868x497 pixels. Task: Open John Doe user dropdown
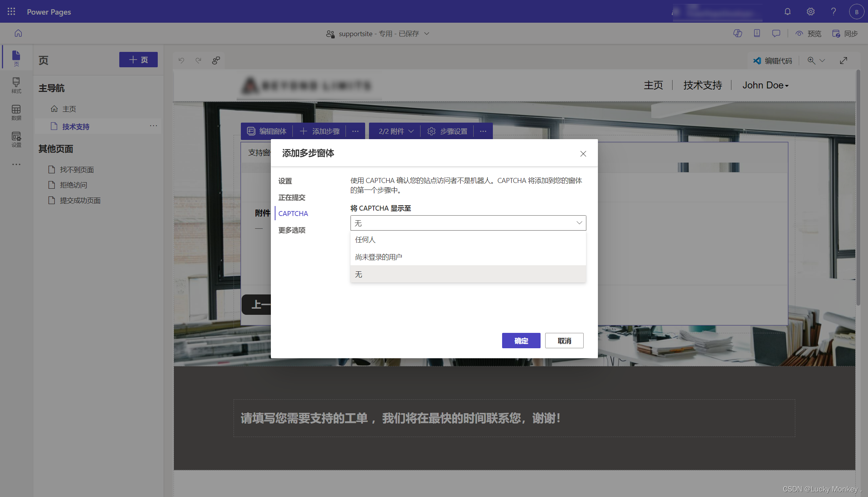pyautogui.click(x=765, y=85)
